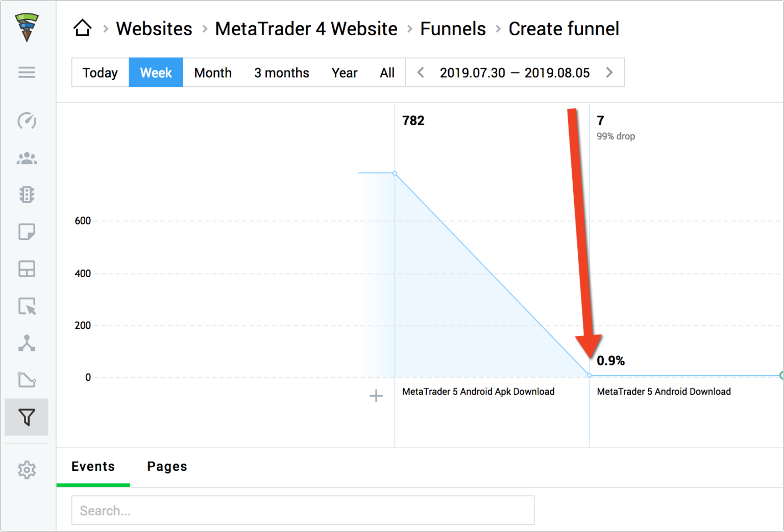Click the Finteza logo at the top
Viewport: 784px width, 532px height.
(27, 26)
